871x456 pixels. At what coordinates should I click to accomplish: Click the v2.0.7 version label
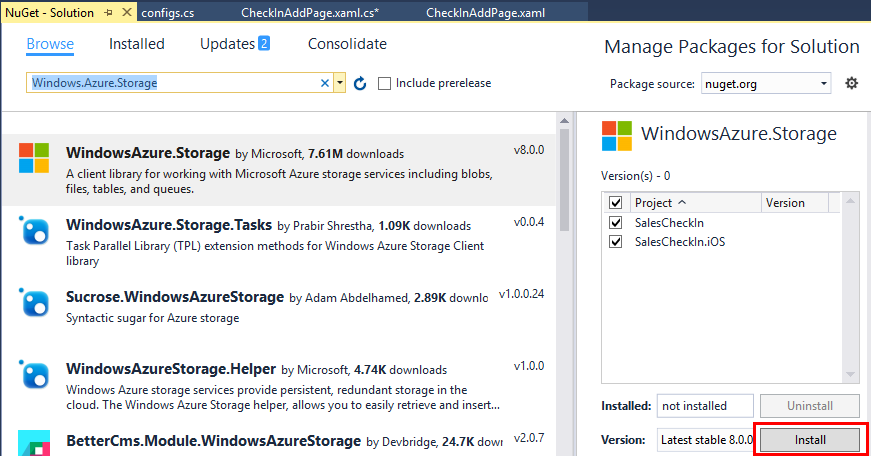(529, 438)
